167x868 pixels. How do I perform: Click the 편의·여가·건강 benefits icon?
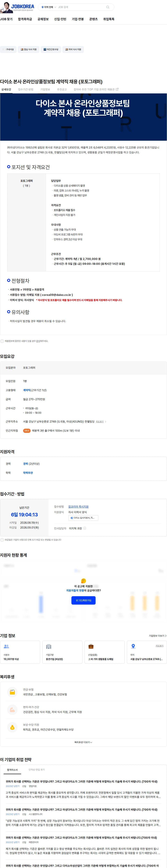(x=12, y=709)
